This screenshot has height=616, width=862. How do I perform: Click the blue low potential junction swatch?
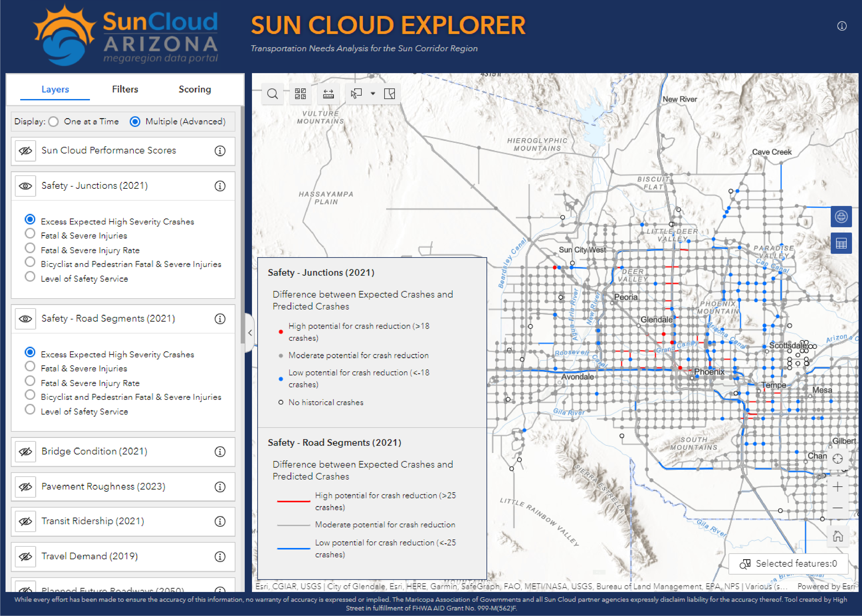tap(281, 379)
